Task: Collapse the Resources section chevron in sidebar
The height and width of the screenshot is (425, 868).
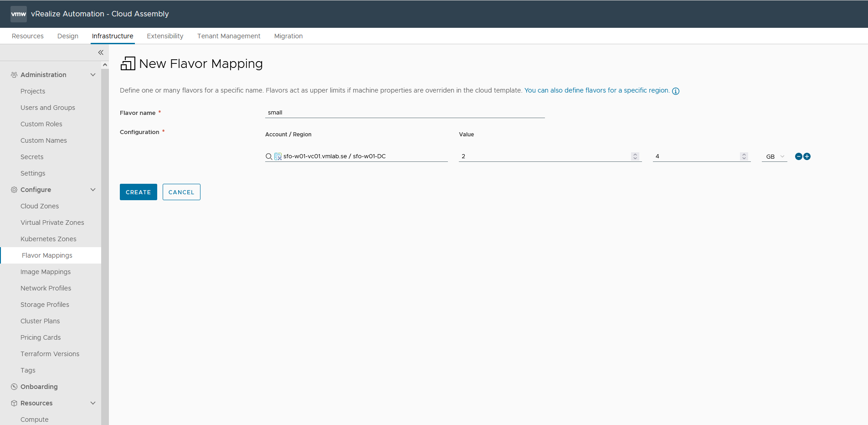Action: point(93,403)
